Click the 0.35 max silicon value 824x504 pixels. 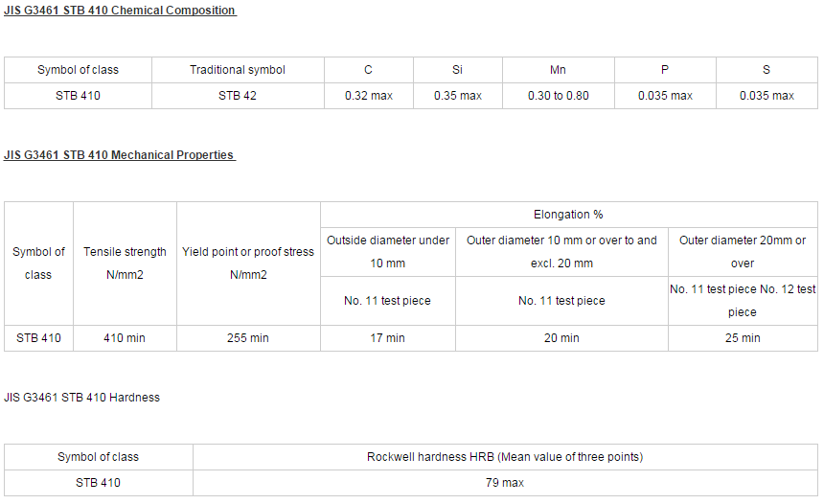click(458, 96)
